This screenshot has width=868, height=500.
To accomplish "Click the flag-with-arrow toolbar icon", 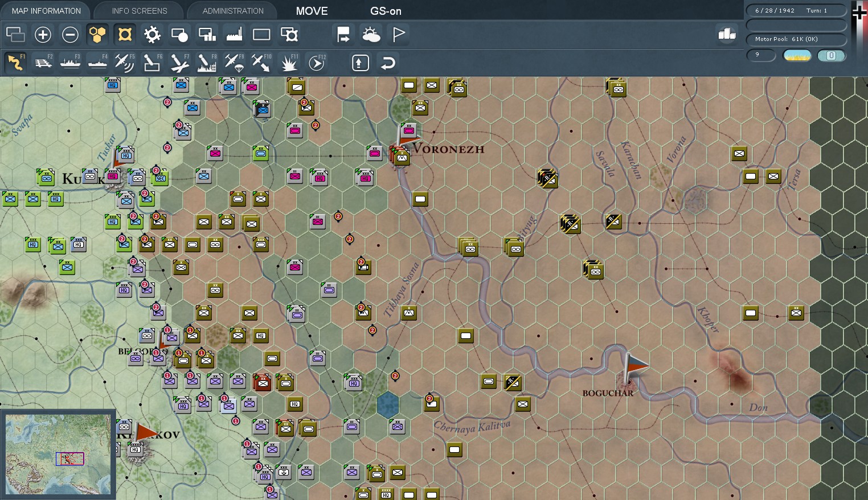I will (x=343, y=35).
